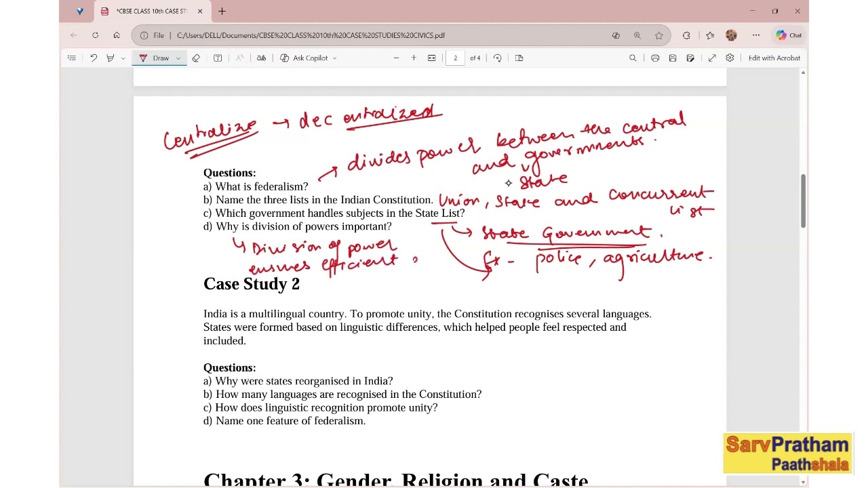Open Ask Copilot

(304, 58)
